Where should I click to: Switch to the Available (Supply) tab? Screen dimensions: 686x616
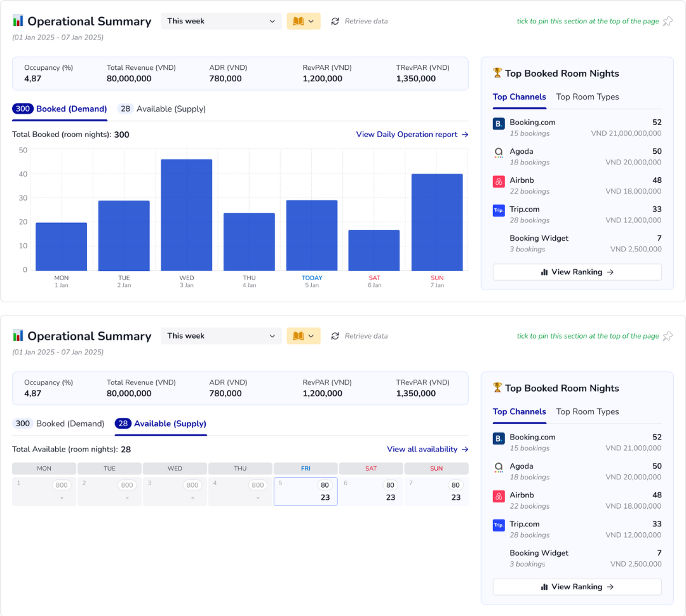point(162,109)
